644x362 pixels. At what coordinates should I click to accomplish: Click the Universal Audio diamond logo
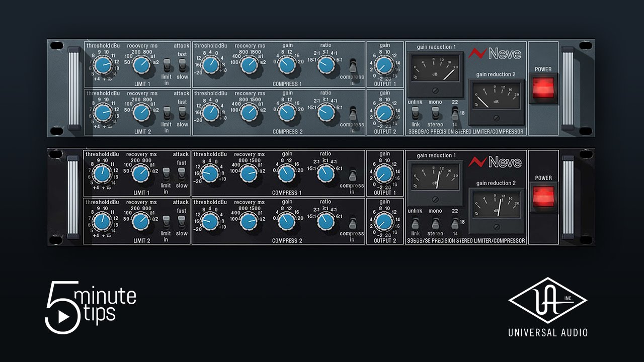[547, 301]
